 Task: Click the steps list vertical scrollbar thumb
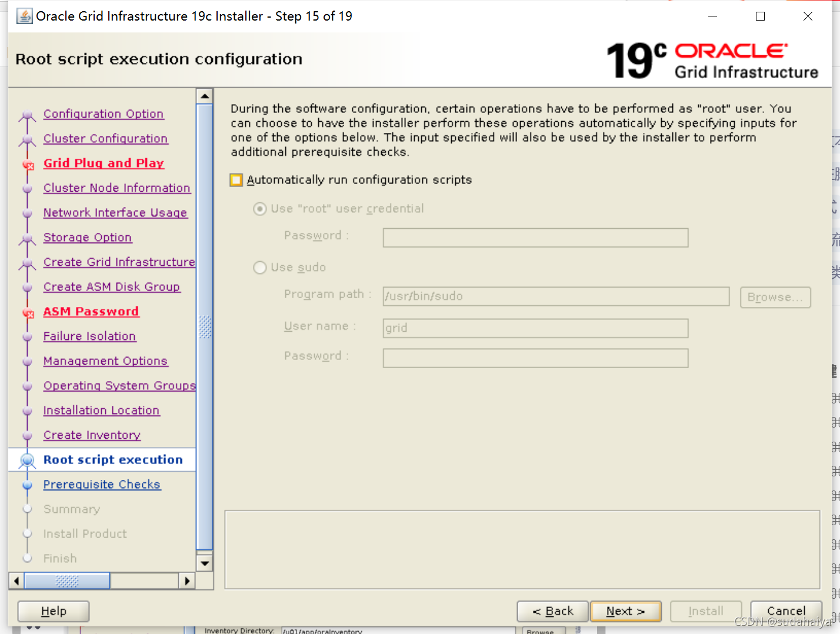click(205, 327)
